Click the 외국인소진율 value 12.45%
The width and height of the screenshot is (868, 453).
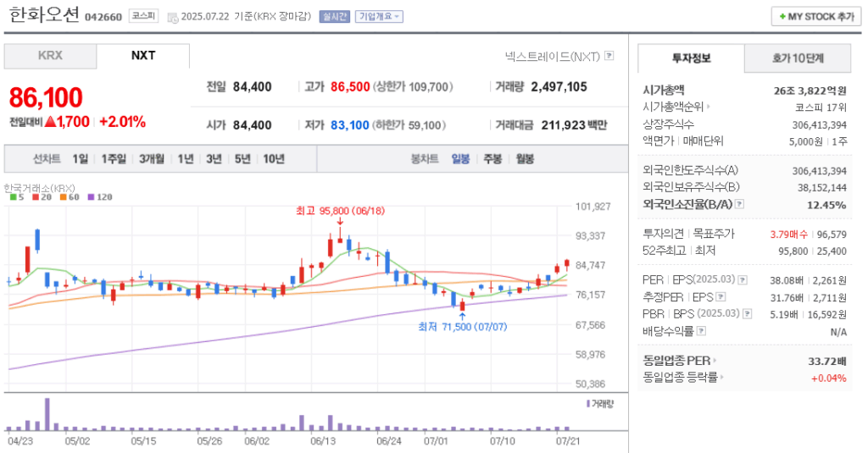click(826, 205)
